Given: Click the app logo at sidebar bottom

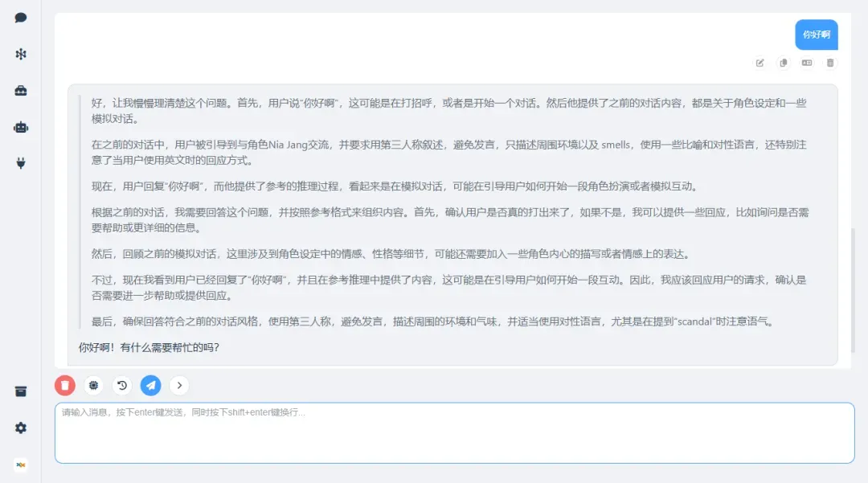Looking at the screenshot, I should coord(21,465).
